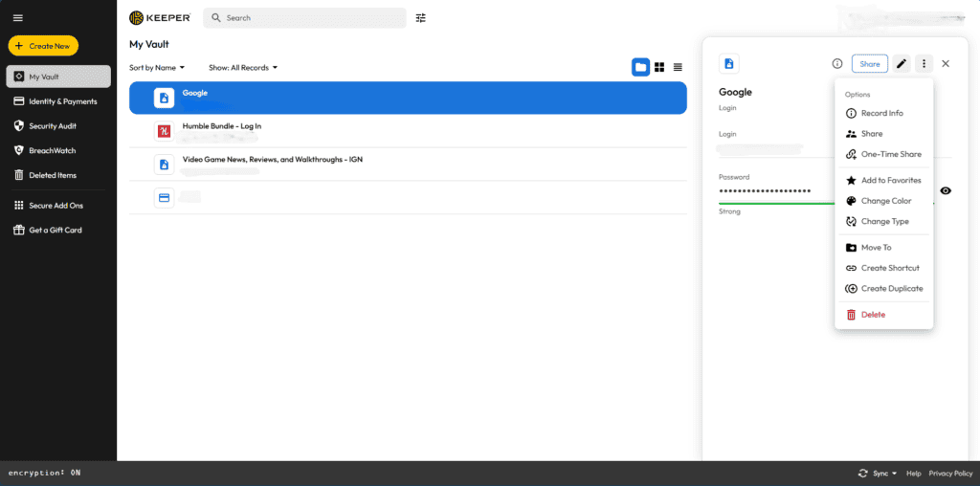Select Change Color menu option
This screenshot has width=980, height=486.
point(883,201)
